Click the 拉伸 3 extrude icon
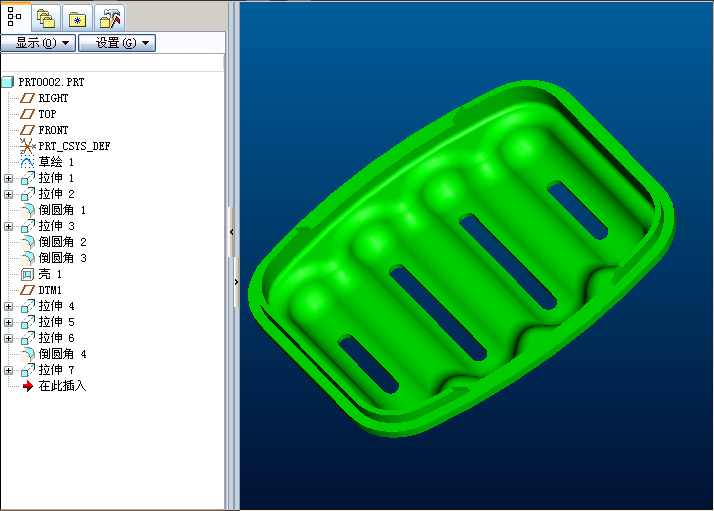 pyautogui.click(x=28, y=226)
